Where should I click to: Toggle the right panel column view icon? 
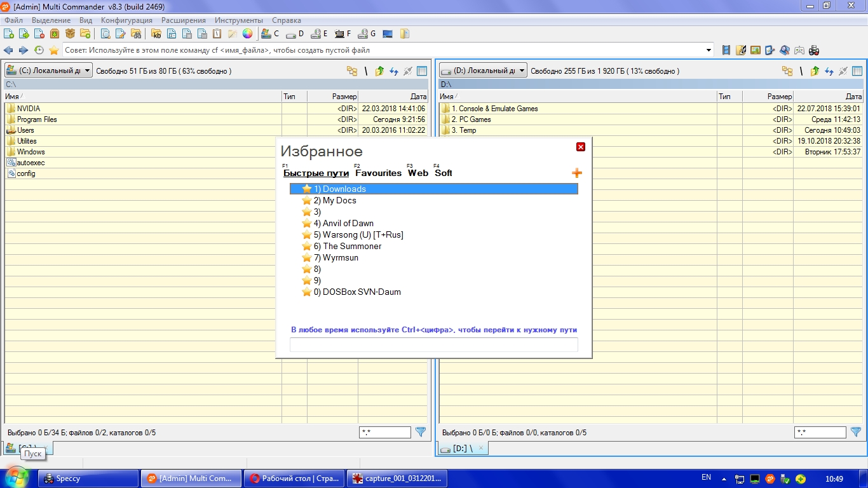pos(857,71)
